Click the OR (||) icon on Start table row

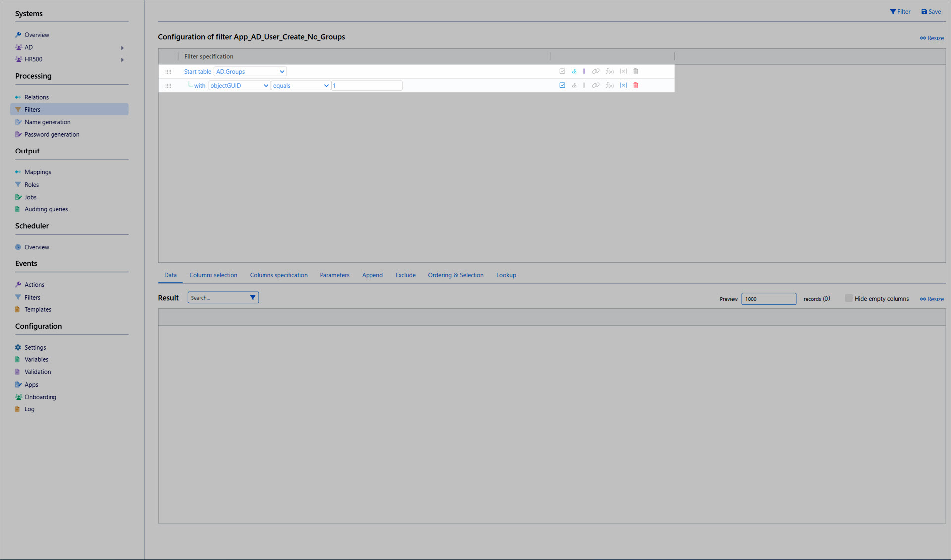(x=584, y=72)
